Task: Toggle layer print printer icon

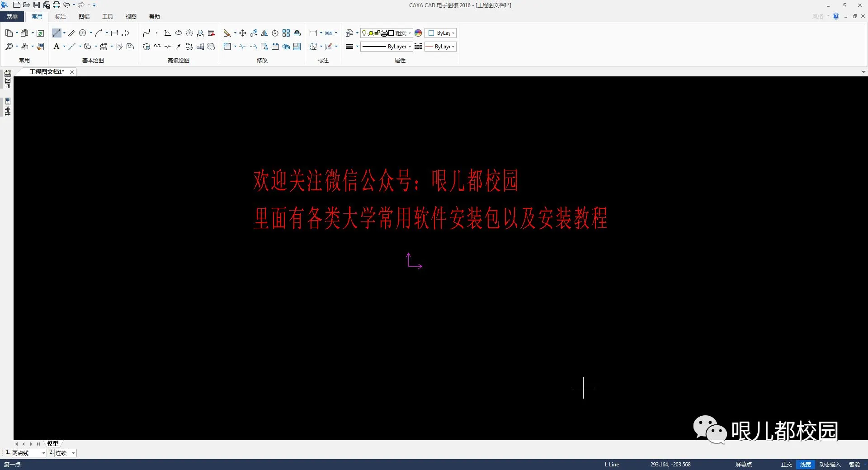Action: point(384,33)
